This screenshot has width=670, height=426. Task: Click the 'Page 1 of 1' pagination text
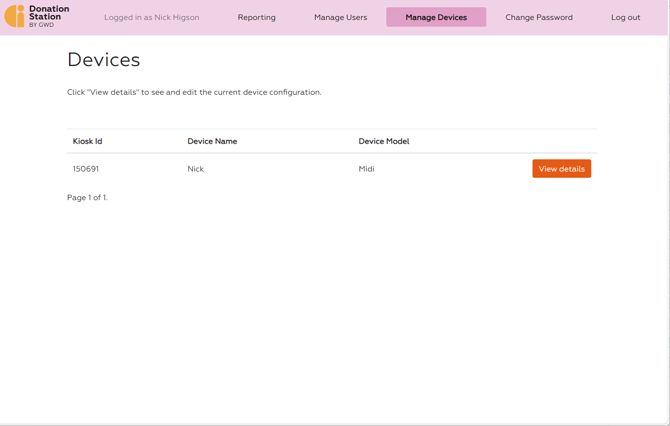pos(87,198)
